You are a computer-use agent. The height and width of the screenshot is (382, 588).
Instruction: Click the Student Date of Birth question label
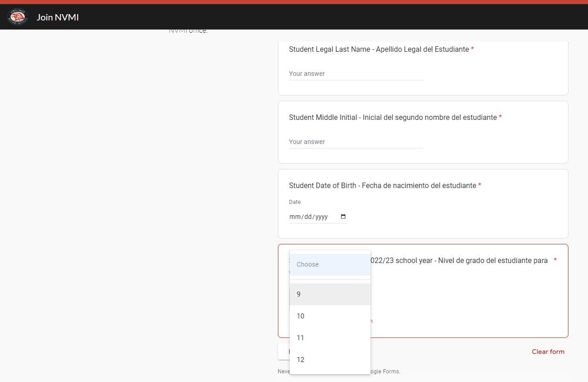(382, 185)
